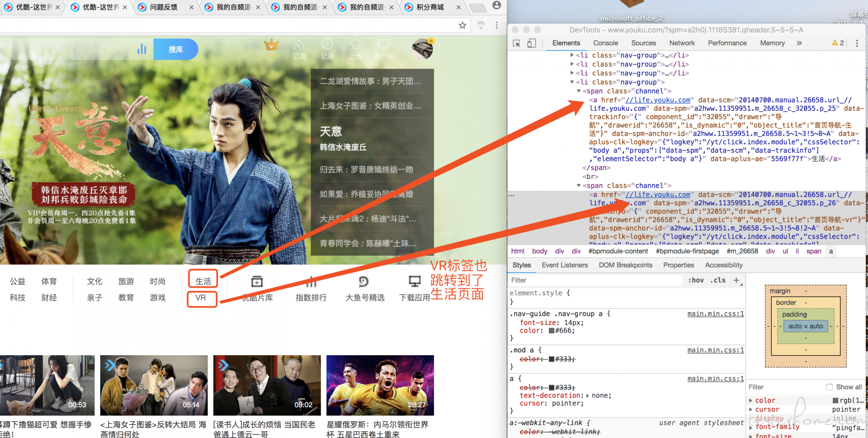868x438 pixels.
Task: Expand the color computed property
Action: point(751,400)
